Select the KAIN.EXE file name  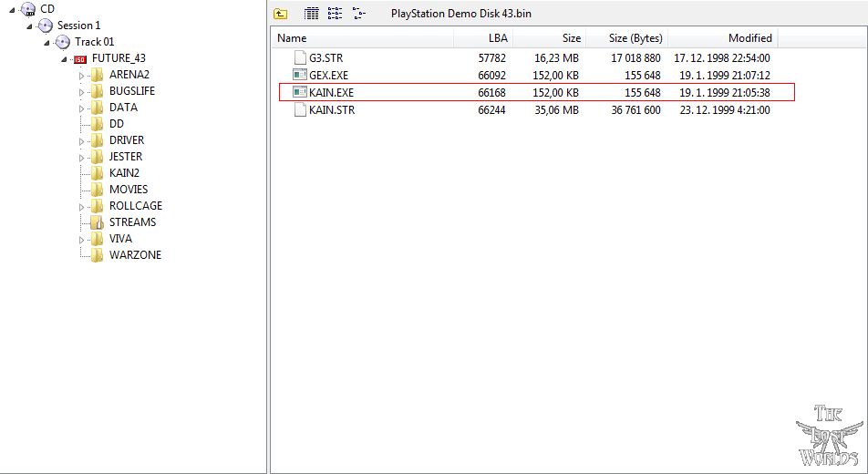[332, 92]
